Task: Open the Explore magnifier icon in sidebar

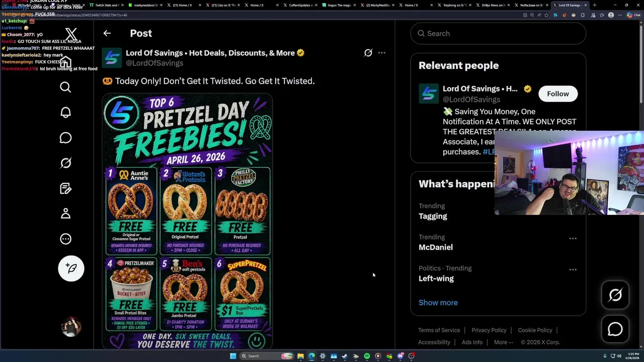Action: click(x=65, y=87)
